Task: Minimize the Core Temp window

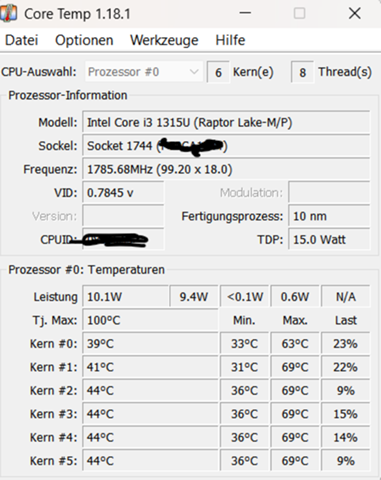Action: coord(245,13)
